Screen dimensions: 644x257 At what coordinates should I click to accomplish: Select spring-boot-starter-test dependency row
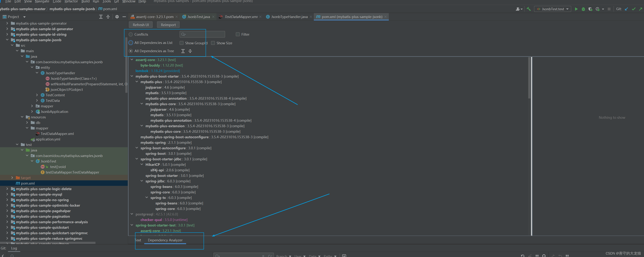tap(165, 225)
